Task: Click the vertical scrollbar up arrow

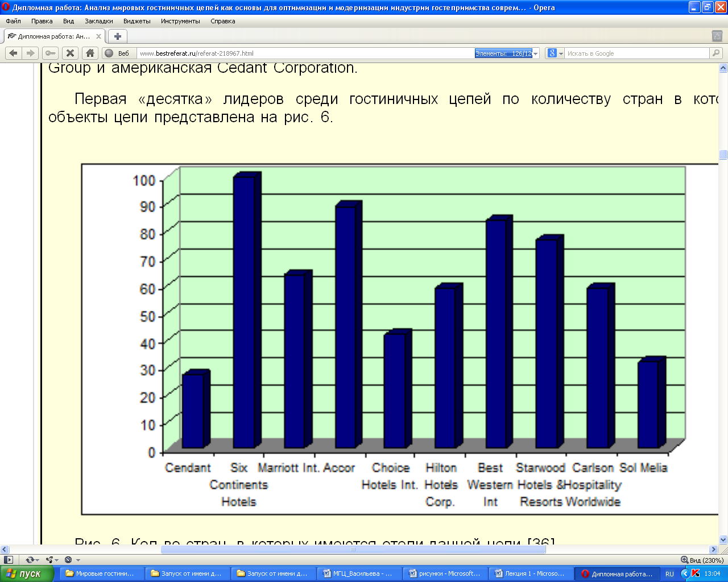Action: pyautogui.click(x=723, y=68)
